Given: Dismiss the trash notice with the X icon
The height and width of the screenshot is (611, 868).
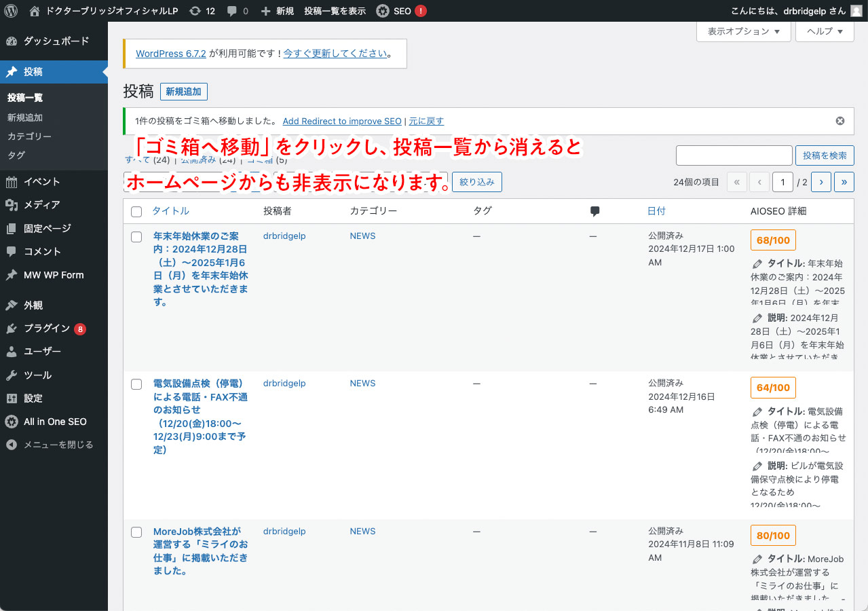Looking at the screenshot, I should (x=840, y=121).
